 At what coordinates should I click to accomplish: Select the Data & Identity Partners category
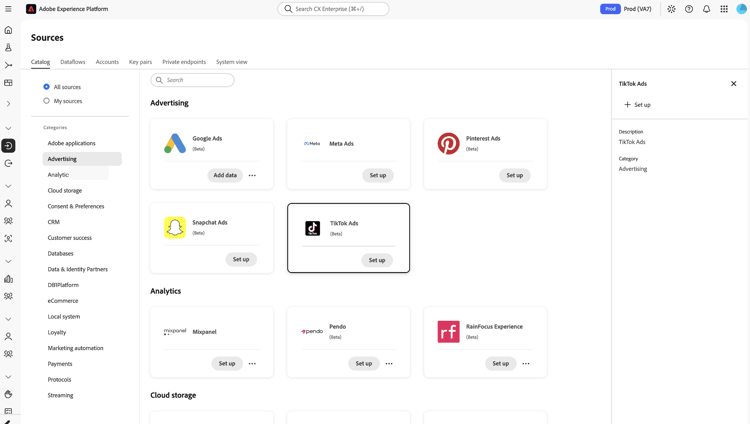pos(77,269)
